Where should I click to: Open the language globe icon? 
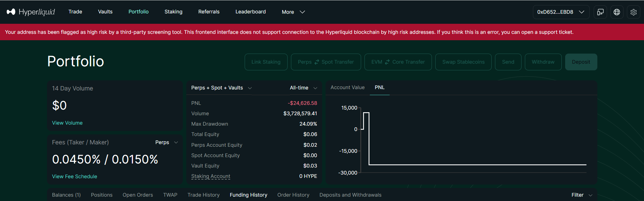pos(616,12)
